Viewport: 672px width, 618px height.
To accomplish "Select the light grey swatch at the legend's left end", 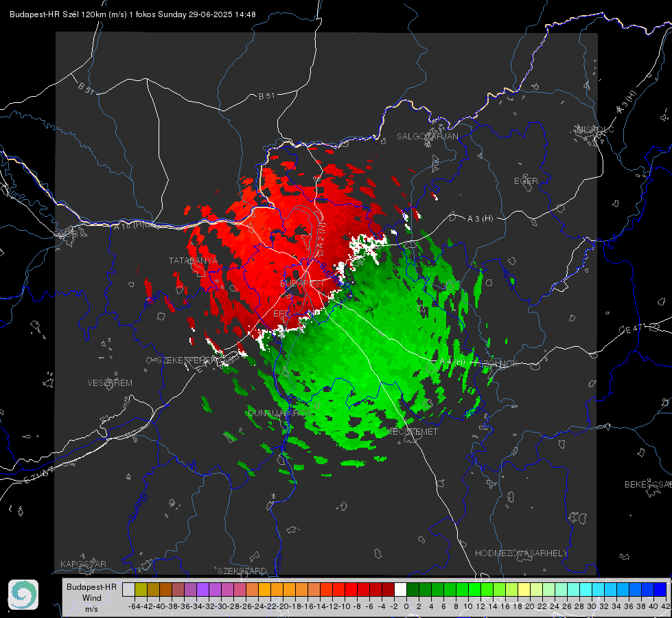I will [128, 590].
